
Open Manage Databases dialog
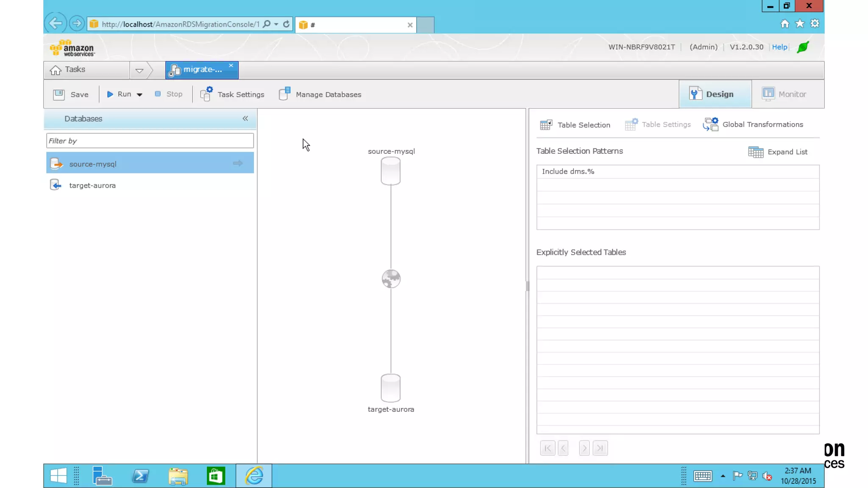(320, 94)
